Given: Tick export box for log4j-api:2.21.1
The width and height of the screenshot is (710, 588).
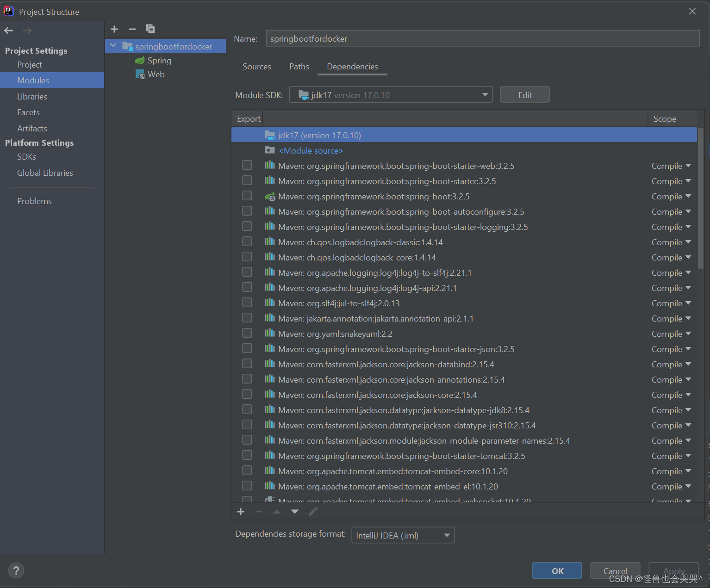Looking at the screenshot, I should click(247, 287).
